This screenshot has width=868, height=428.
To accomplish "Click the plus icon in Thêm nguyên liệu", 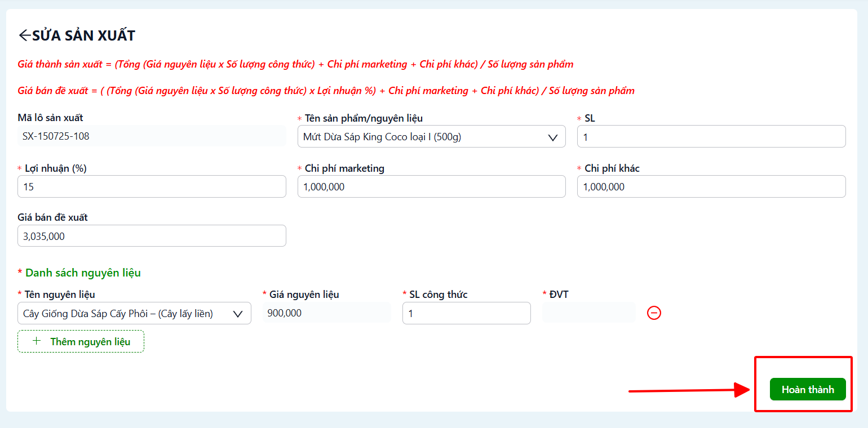I will click(x=37, y=341).
